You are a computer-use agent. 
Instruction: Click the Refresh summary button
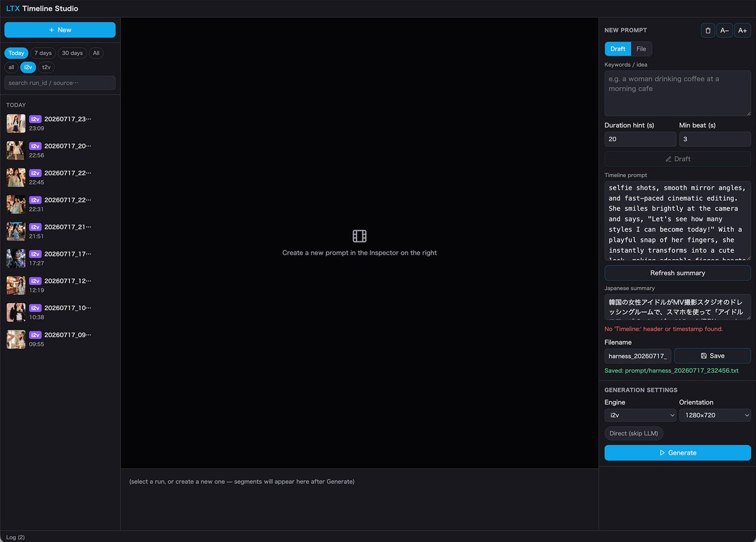tap(678, 273)
